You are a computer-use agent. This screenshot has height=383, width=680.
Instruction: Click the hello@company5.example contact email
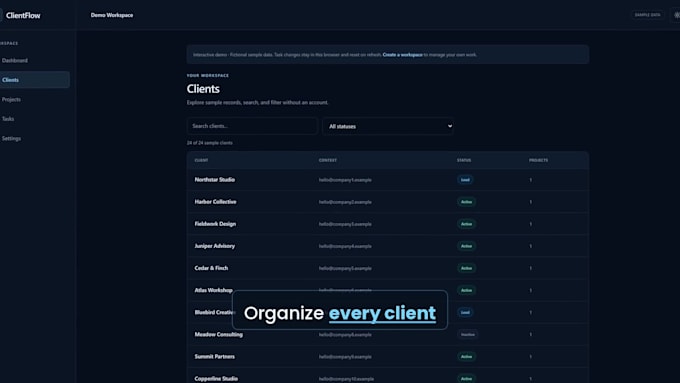345,268
